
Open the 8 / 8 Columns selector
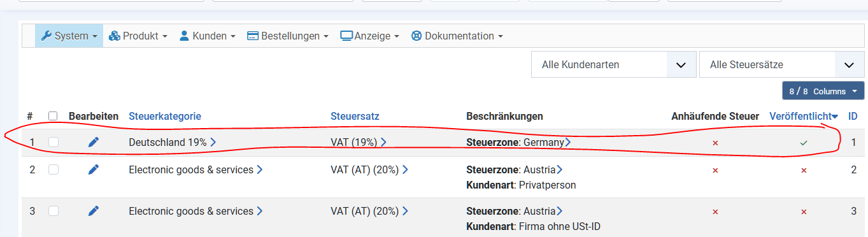823,91
